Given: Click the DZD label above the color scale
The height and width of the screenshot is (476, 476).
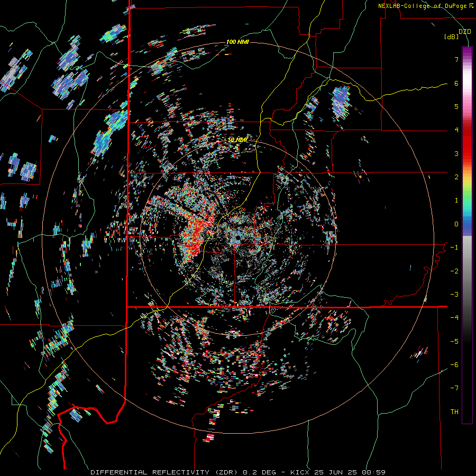Looking at the screenshot, I should coord(465,32).
